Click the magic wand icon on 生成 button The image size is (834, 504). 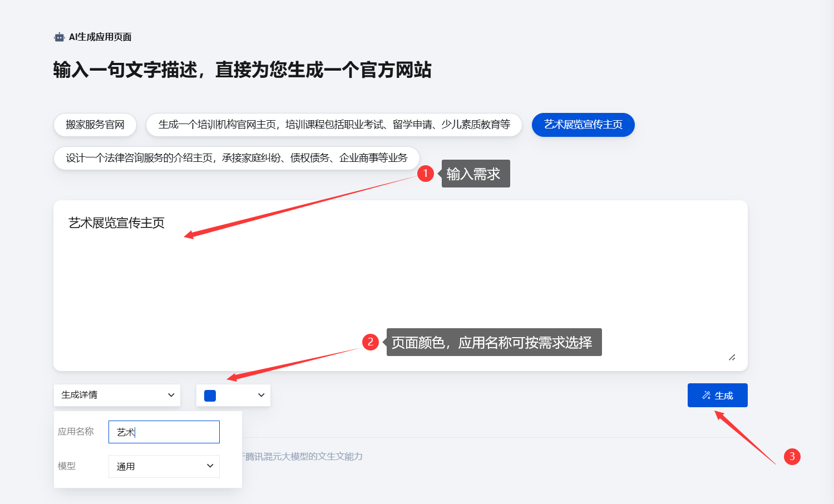point(706,396)
